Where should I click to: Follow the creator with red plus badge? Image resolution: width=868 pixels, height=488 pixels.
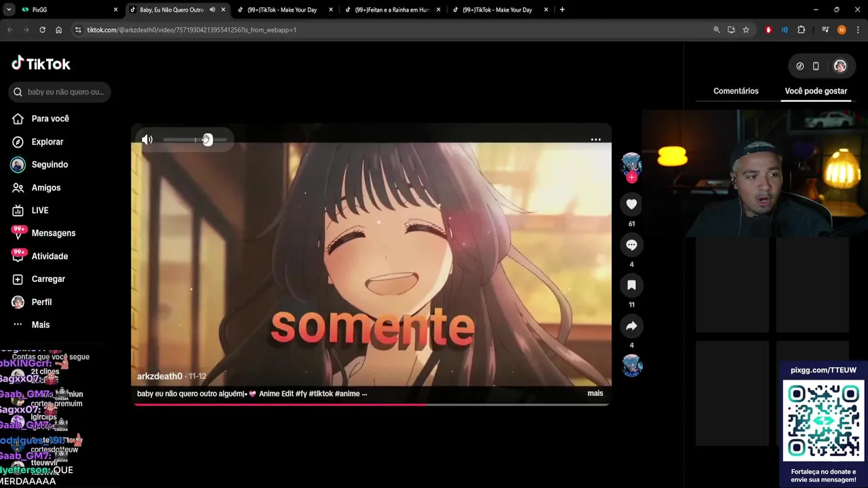click(x=631, y=178)
